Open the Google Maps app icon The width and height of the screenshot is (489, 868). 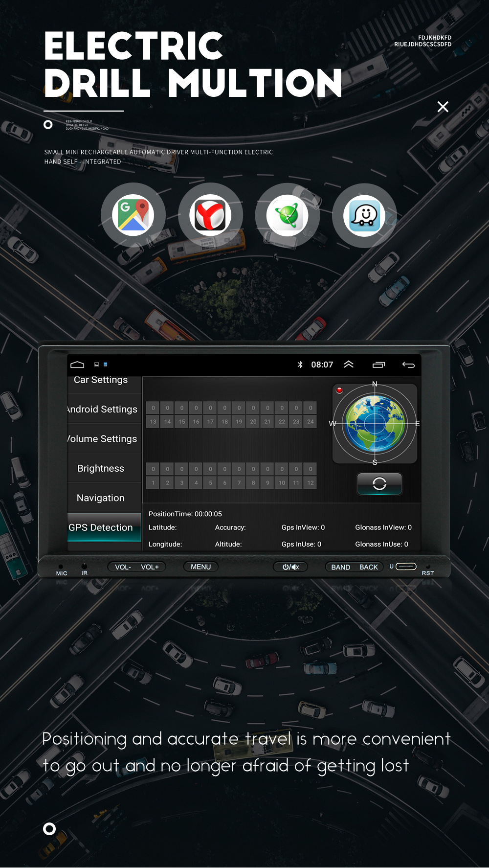pyautogui.click(x=133, y=215)
